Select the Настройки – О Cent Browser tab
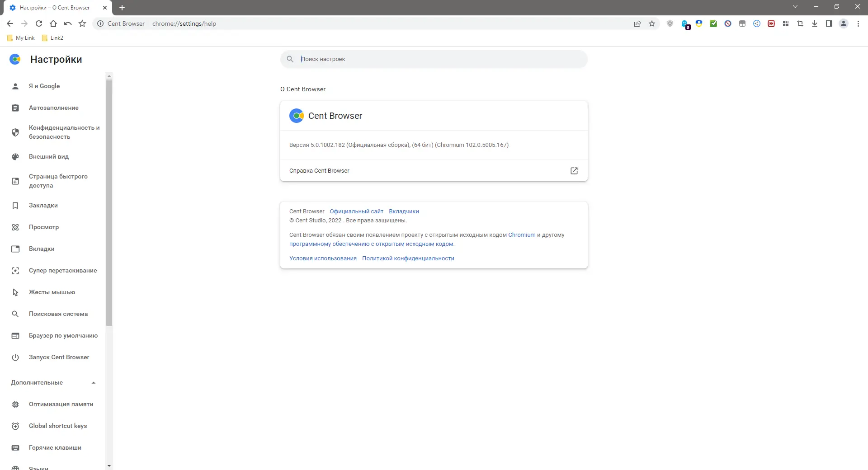 coord(55,8)
